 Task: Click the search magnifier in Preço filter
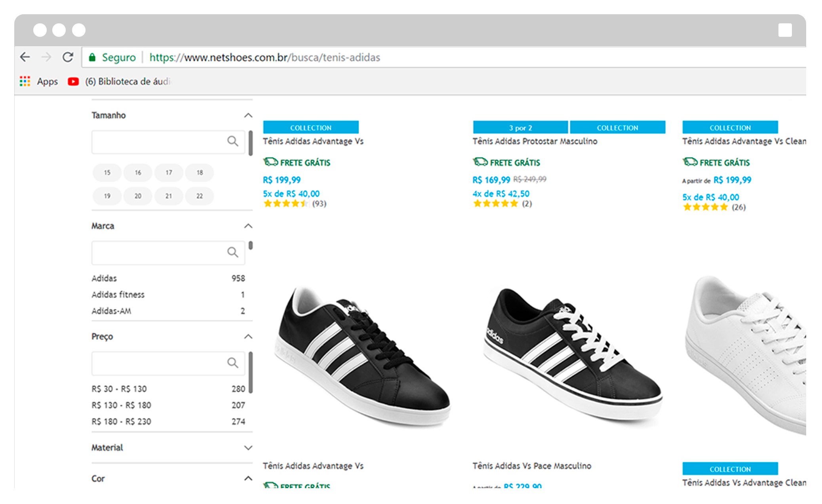click(233, 363)
